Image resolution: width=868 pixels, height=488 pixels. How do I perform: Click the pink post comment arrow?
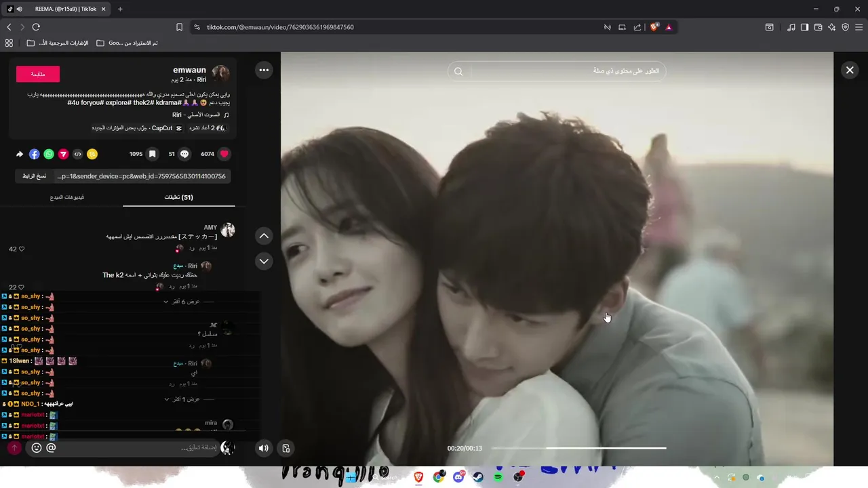pos(14,447)
